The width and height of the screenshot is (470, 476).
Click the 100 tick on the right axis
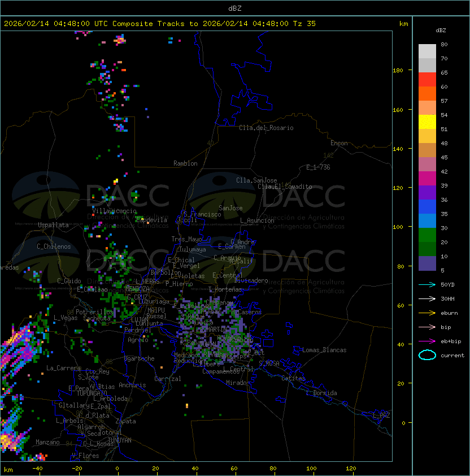tap(398, 227)
